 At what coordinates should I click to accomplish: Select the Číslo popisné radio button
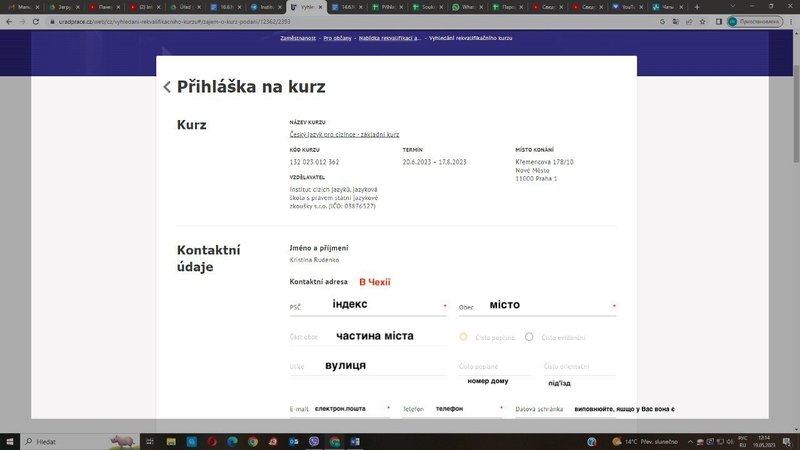[x=463, y=337]
